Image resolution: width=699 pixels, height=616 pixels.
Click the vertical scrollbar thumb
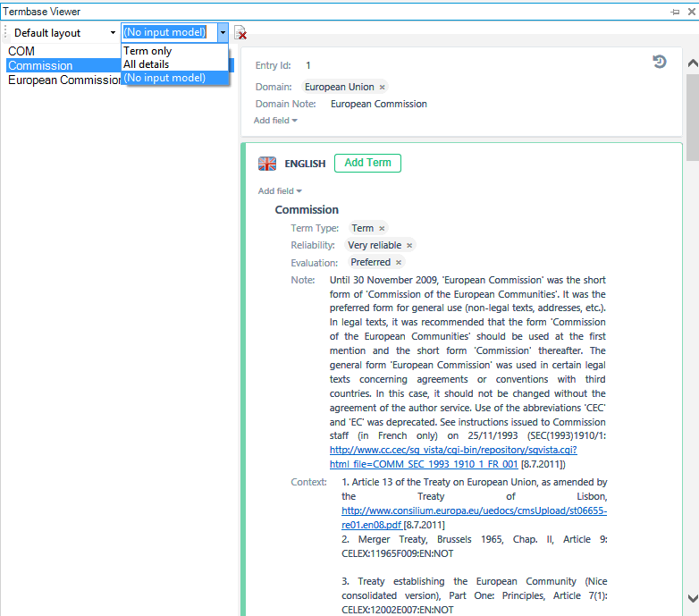point(693,118)
